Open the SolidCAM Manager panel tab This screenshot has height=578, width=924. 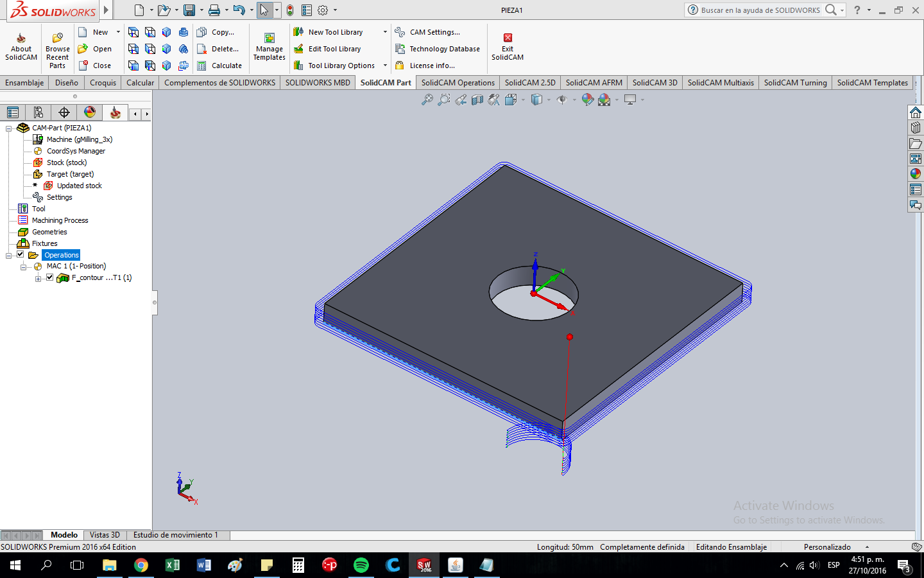click(116, 112)
